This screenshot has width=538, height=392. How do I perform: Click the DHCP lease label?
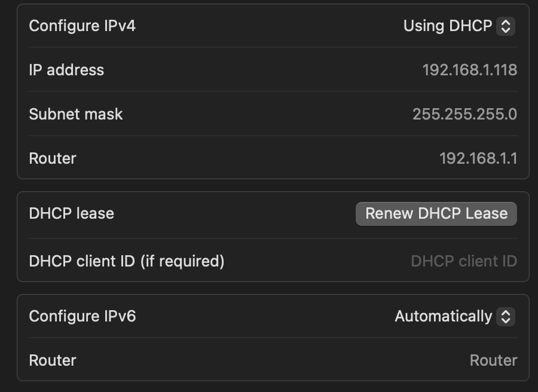pyautogui.click(x=71, y=213)
